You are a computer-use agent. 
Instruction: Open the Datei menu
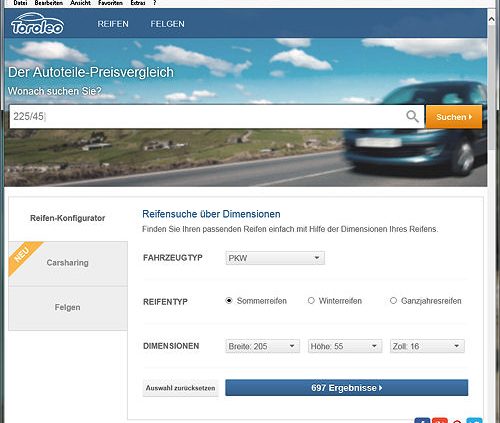coord(20,3)
